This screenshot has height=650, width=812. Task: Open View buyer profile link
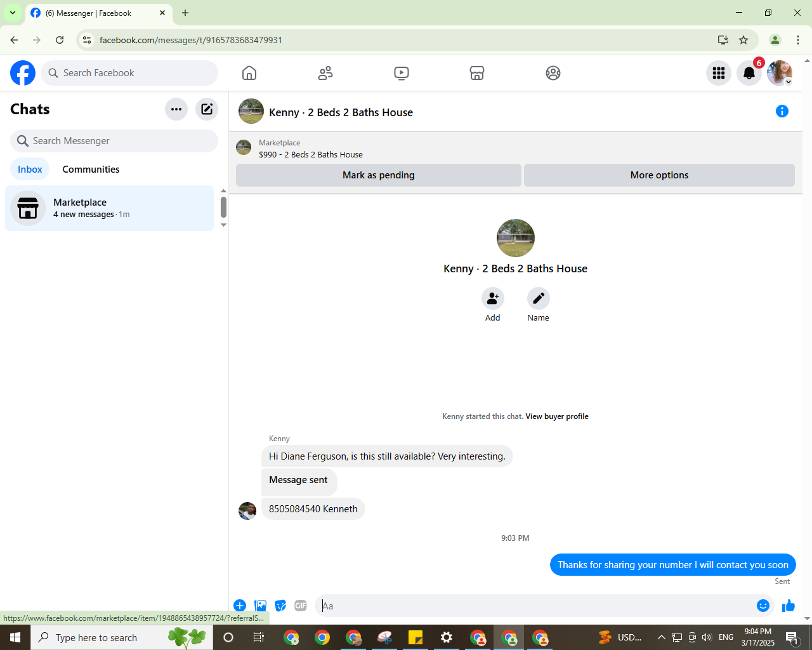pos(557,416)
